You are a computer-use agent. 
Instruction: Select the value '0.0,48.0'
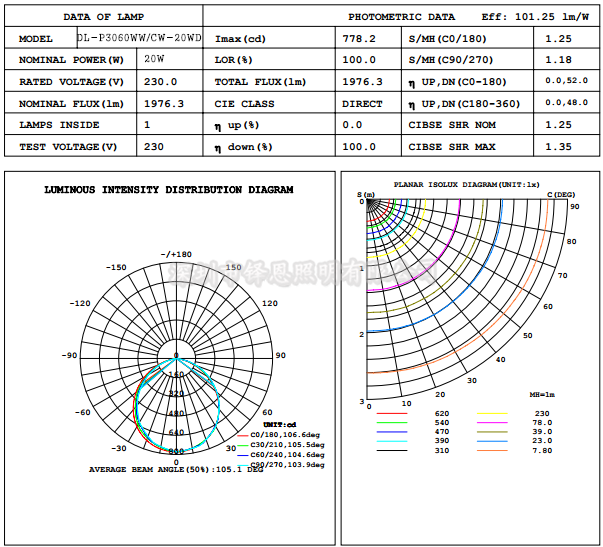566,102
